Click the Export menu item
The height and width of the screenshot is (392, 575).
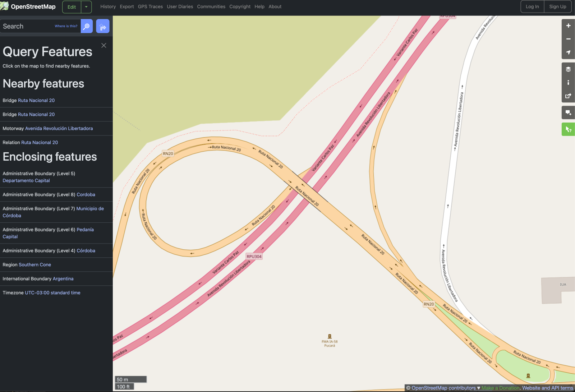click(x=127, y=7)
